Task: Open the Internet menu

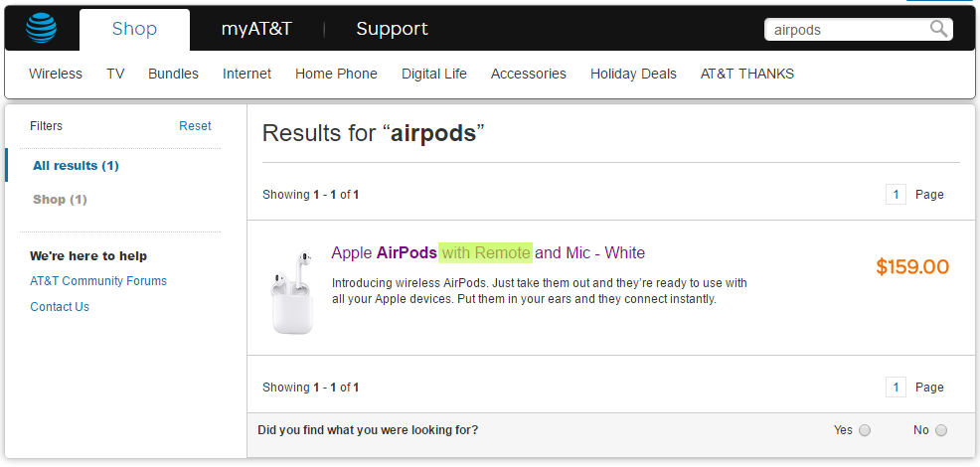Action: click(x=246, y=74)
